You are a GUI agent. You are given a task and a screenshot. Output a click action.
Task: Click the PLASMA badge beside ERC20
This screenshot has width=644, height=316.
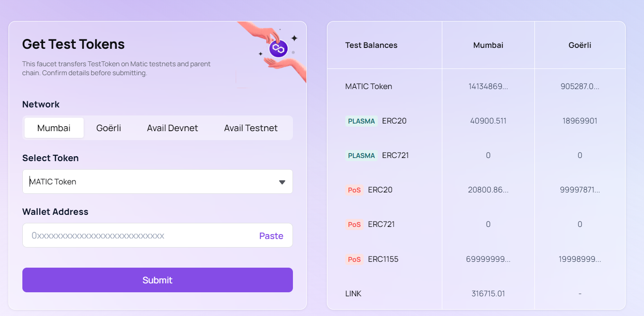click(361, 121)
